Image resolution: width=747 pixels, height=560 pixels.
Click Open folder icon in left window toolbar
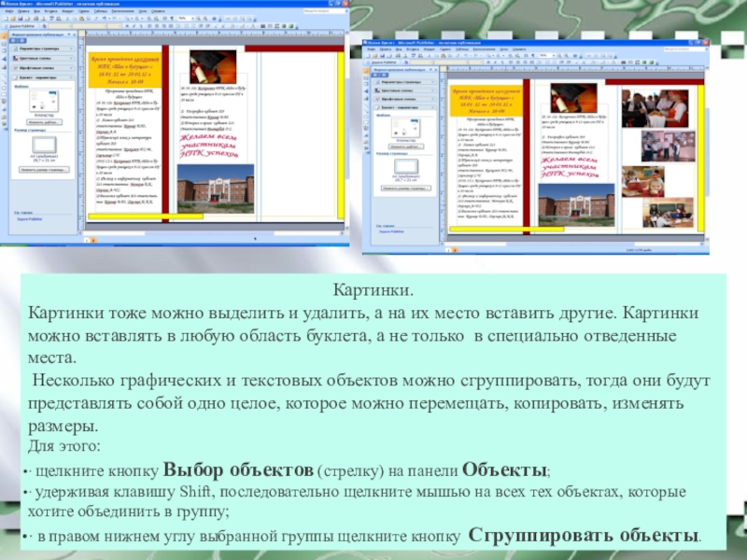click(13, 19)
